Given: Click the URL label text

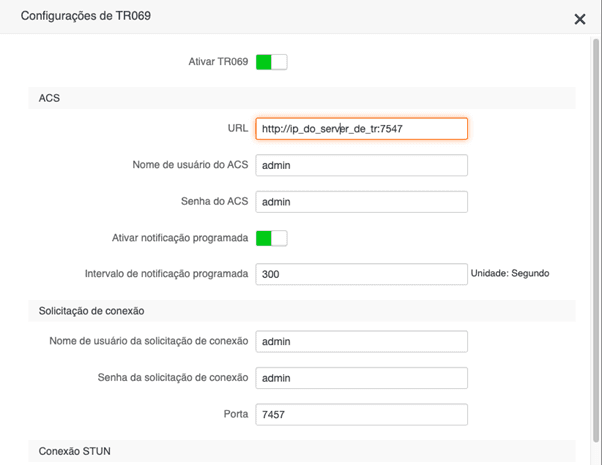Looking at the screenshot, I should 238,128.
